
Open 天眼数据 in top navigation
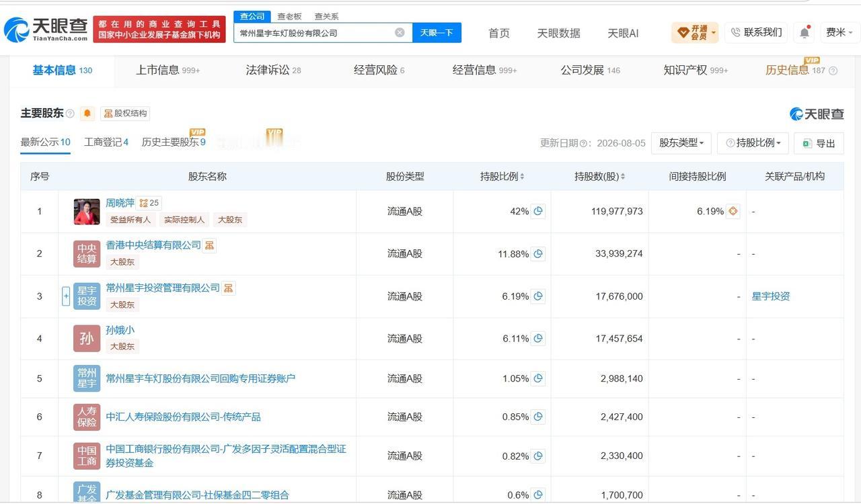[558, 33]
